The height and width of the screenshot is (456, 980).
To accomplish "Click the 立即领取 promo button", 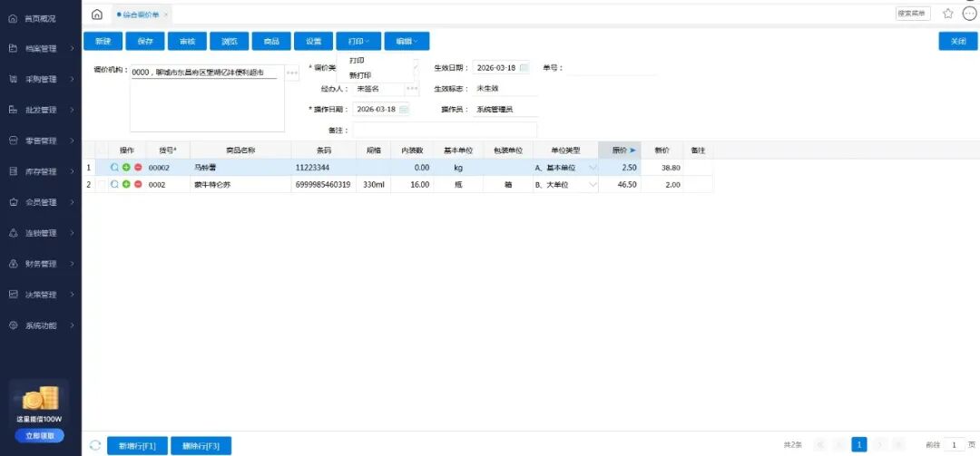I will coord(40,436).
